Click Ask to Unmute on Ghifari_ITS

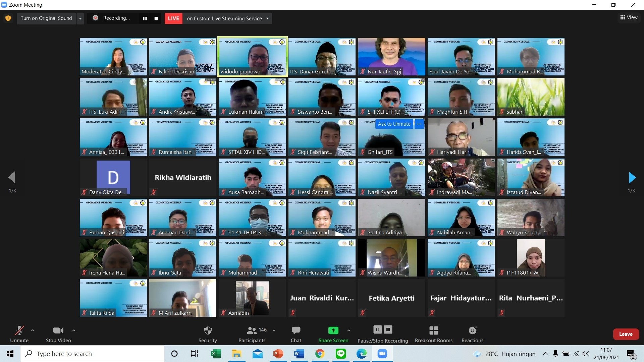coord(394,124)
